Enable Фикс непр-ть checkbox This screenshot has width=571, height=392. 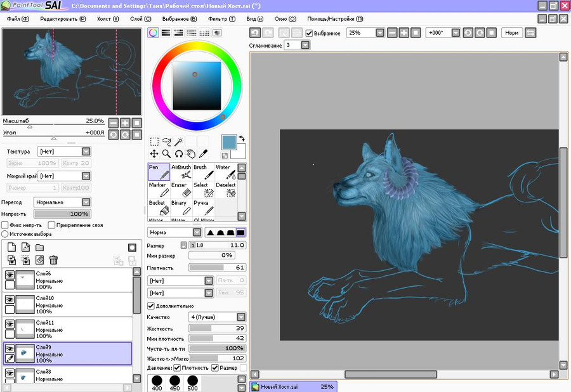click(x=4, y=225)
